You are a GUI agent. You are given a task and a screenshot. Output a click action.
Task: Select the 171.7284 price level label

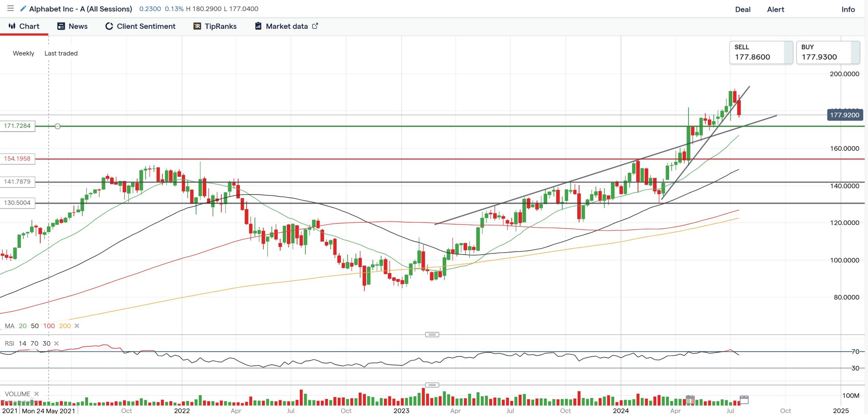17,126
